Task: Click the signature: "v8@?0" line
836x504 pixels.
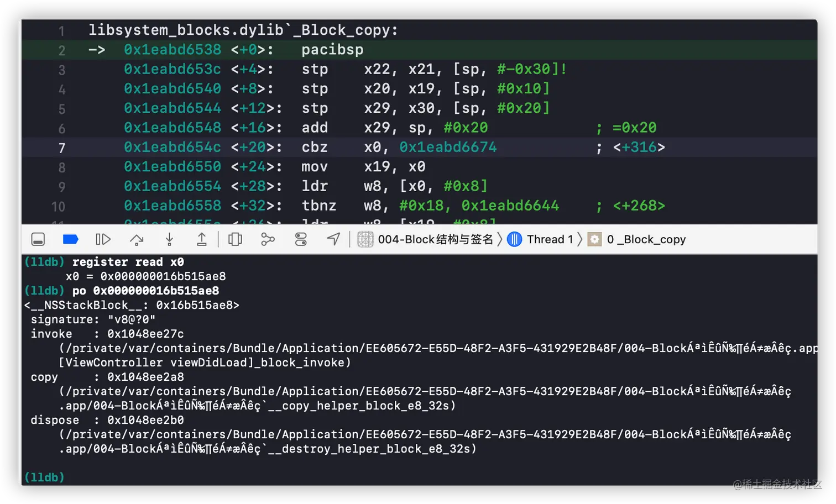Action: pyautogui.click(x=93, y=319)
